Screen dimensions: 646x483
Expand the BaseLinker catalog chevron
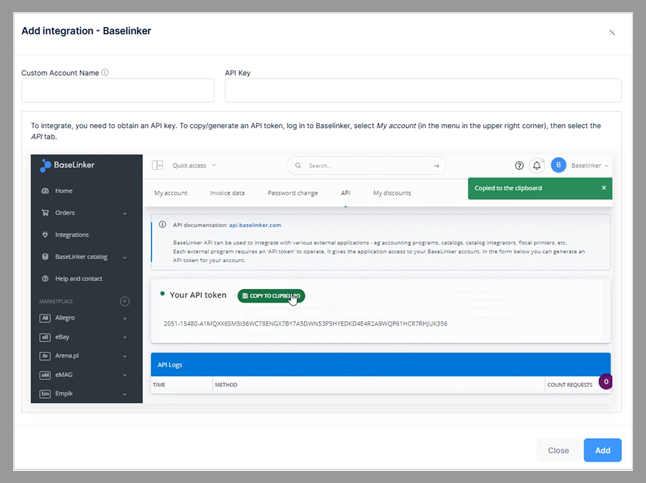coord(125,257)
